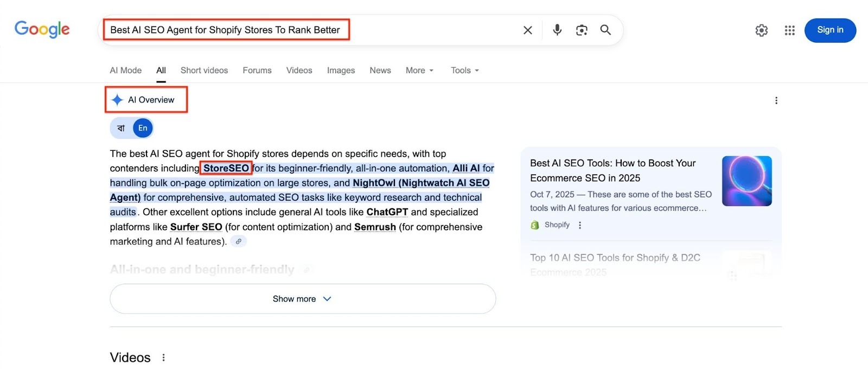Click the Videos section heading
Viewport: 868px width, 371px height.
pos(130,357)
